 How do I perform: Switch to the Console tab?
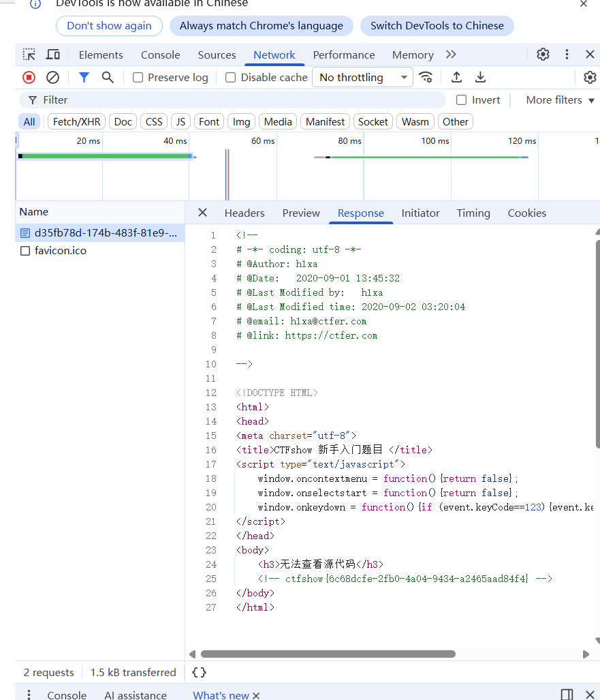pos(160,55)
